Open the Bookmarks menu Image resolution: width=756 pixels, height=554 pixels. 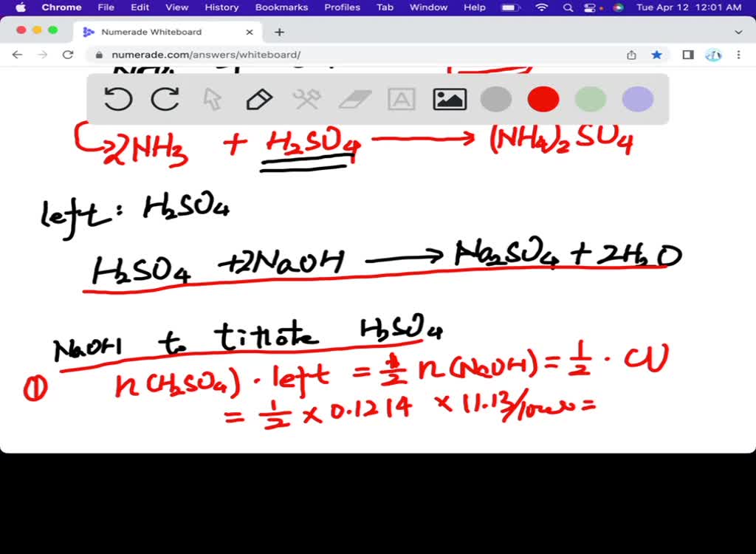click(x=281, y=8)
